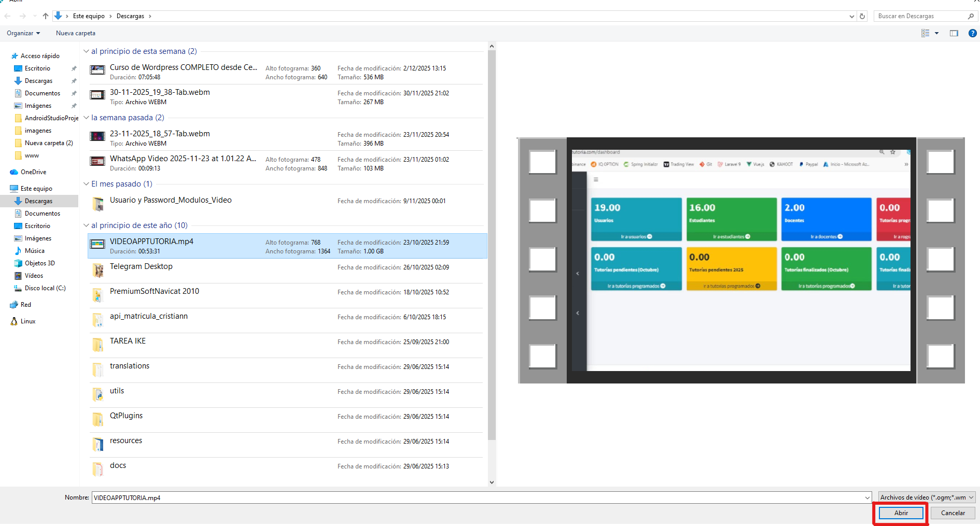Open the change view options dropdown arrow
980x526 pixels.
click(936, 33)
